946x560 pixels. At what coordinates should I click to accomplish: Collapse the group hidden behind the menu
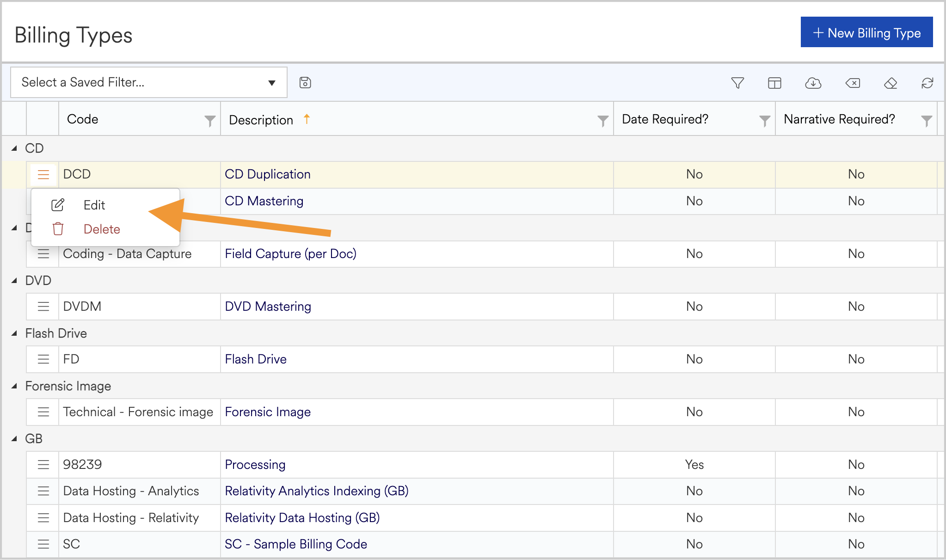pos(14,228)
